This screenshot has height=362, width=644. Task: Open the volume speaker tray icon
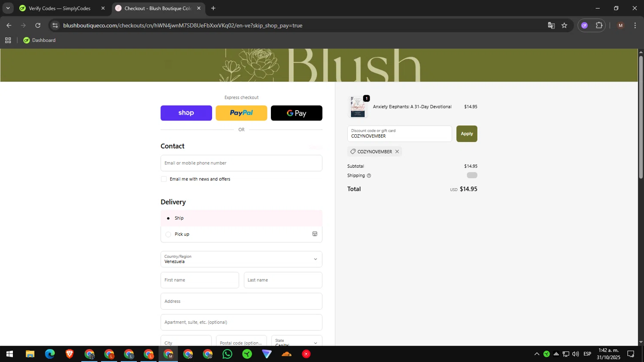tap(576, 354)
